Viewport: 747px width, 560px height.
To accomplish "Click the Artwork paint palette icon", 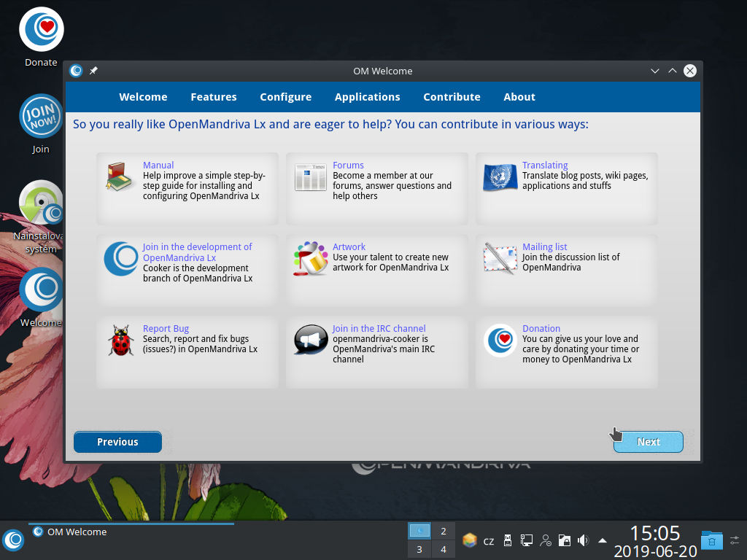I will (309, 258).
